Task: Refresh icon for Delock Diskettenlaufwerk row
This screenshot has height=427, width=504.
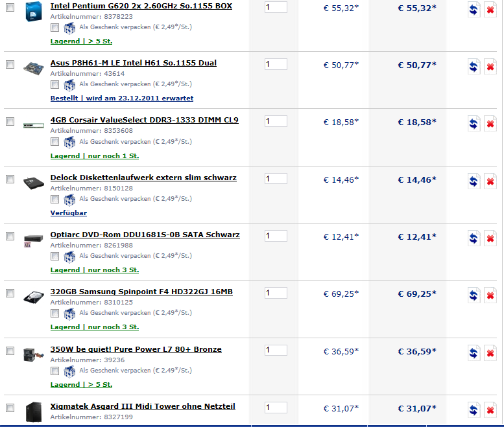Action: pos(474,181)
